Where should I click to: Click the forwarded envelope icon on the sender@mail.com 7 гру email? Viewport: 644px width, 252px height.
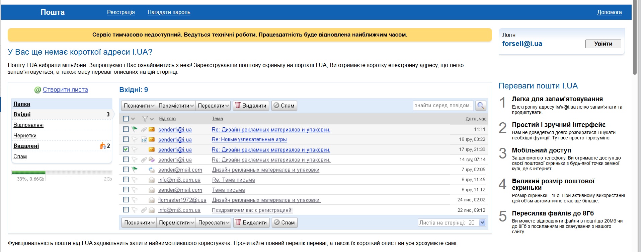point(152,170)
